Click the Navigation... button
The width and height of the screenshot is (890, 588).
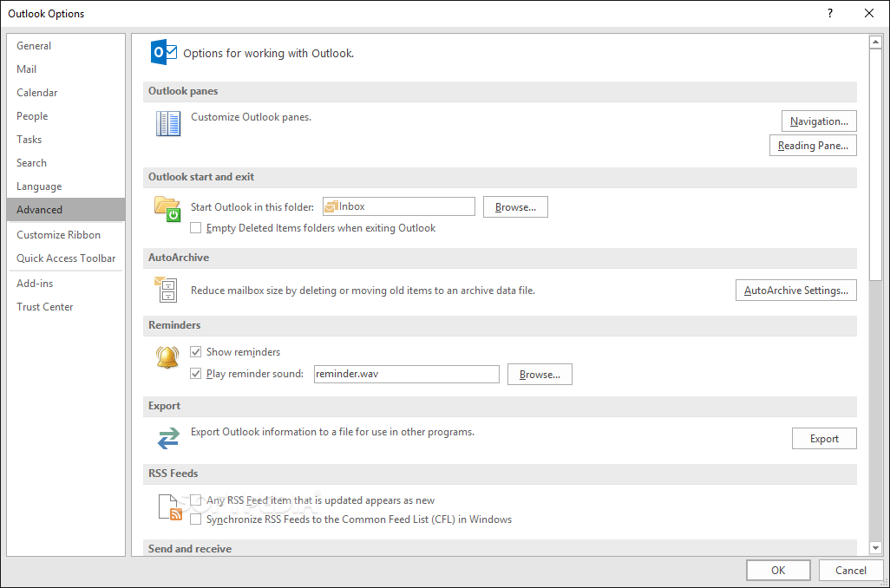coord(819,121)
